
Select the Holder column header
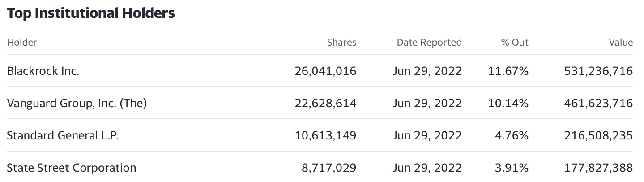coord(22,43)
